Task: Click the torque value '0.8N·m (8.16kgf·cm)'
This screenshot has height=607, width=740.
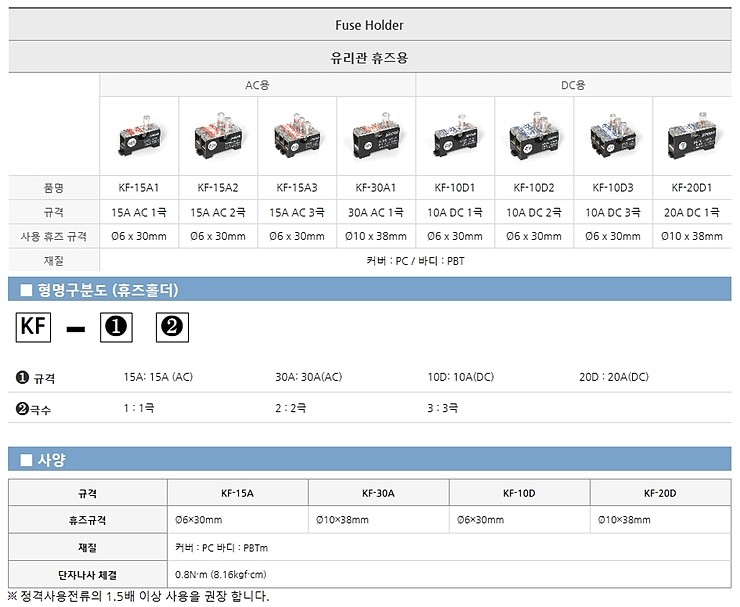Action: pos(220,575)
